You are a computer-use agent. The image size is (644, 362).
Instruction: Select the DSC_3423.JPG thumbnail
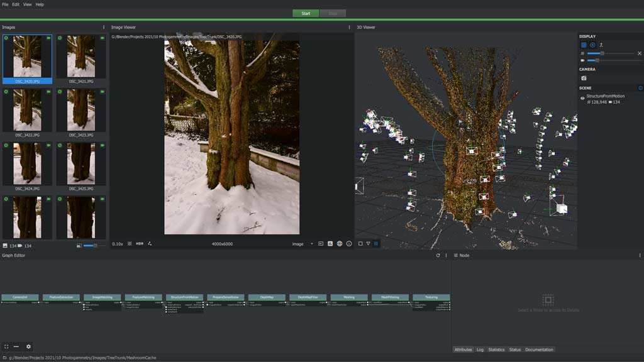point(81,113)
